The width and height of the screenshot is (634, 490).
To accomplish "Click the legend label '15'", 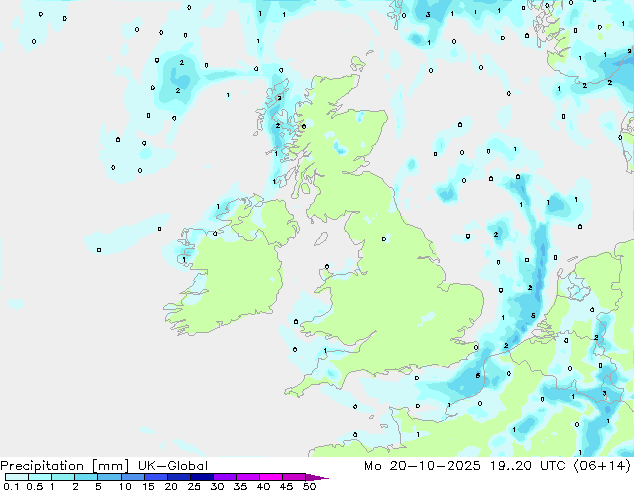I will click(148, 486).
